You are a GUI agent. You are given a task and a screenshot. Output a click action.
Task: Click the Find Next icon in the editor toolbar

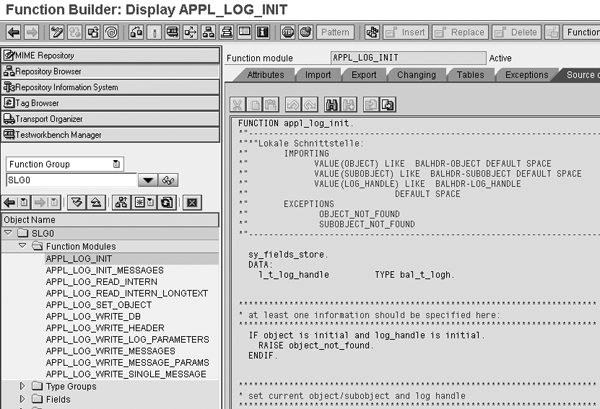[349, 104]
